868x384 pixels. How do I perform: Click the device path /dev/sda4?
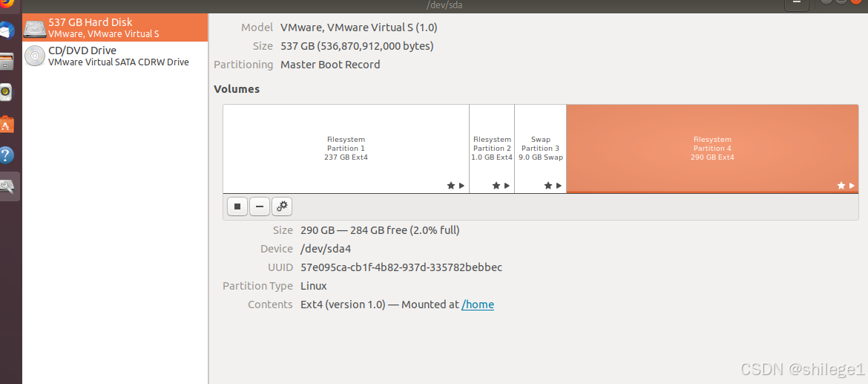[326, 249]
